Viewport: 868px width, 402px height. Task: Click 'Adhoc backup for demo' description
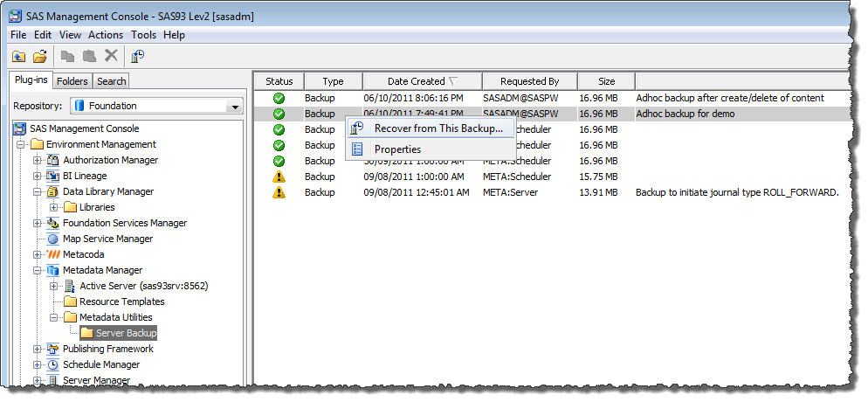685,114
